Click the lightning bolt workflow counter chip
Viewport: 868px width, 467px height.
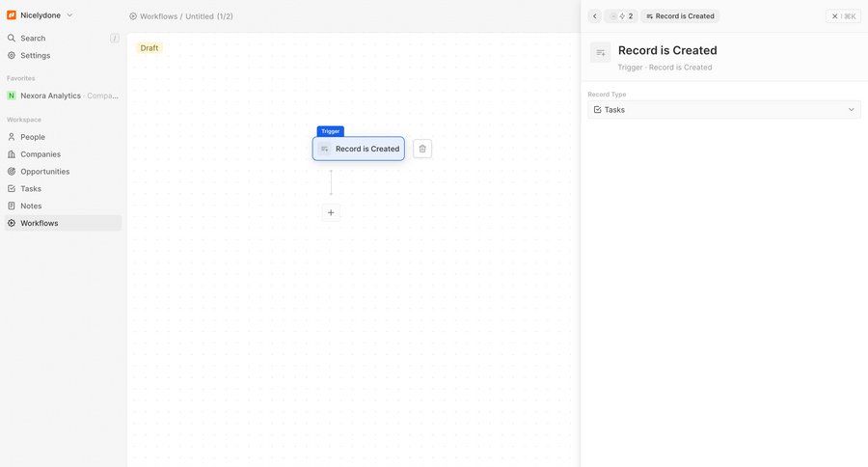tap(622, 16)
